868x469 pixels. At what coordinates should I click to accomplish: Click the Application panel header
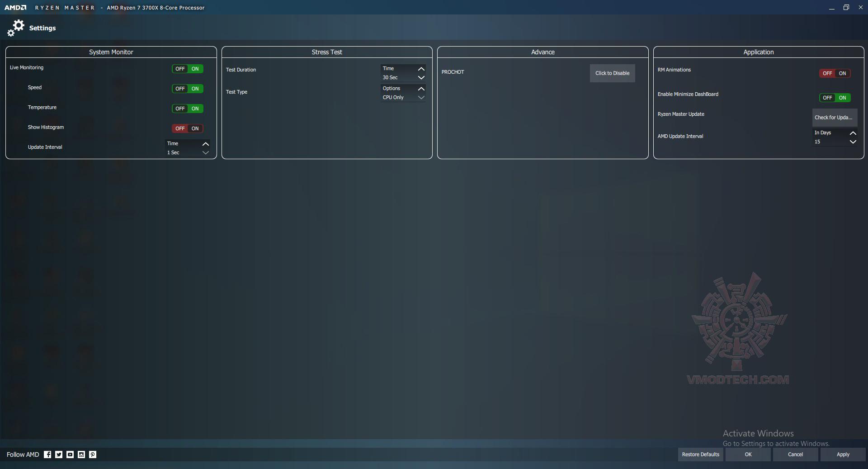point(759,52)
